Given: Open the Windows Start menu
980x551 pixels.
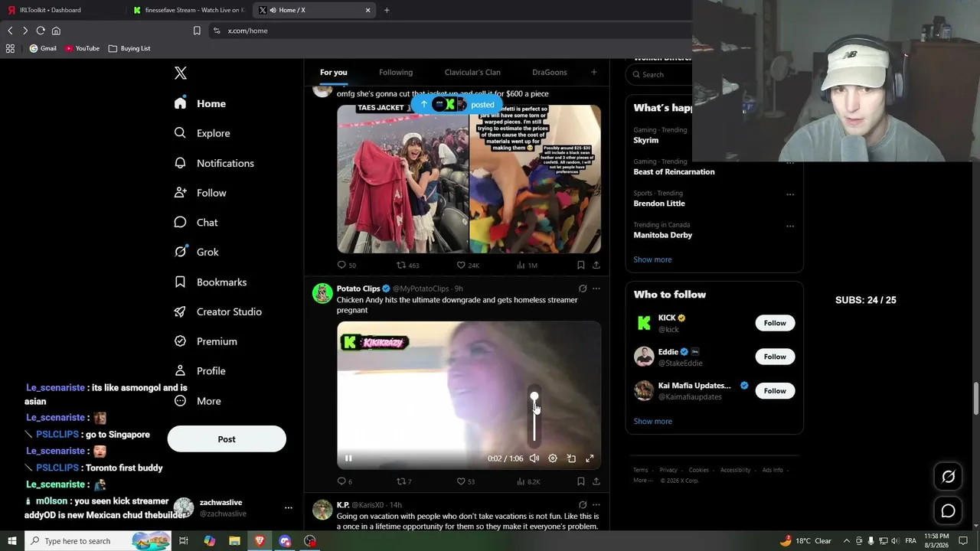Looking at the screenshot, I should point(12,541).
